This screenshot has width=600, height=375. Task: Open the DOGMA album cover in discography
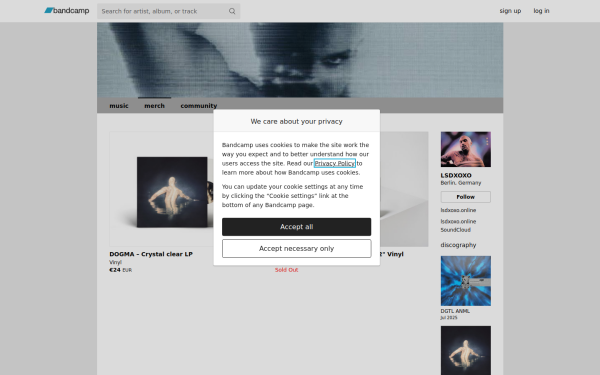[466, 351]
